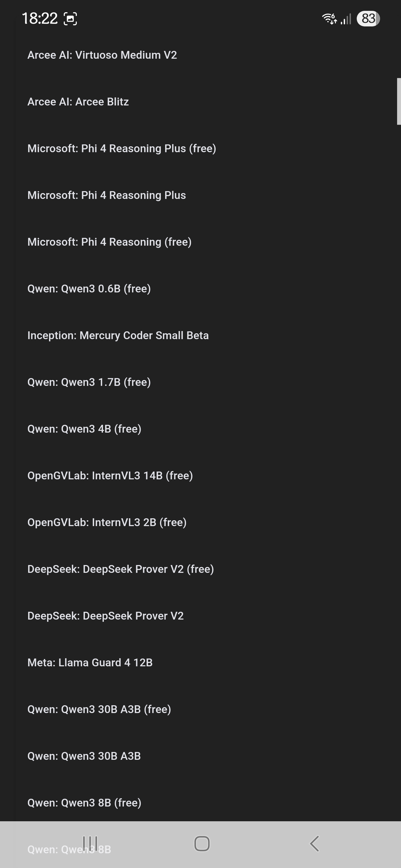Choose Meta: Llama Guard 4 12B

90,662
